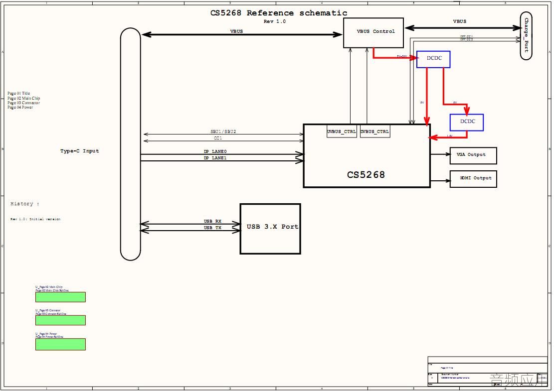
Task: Select the VGA Output block
Action: click(x=473, y=155)
